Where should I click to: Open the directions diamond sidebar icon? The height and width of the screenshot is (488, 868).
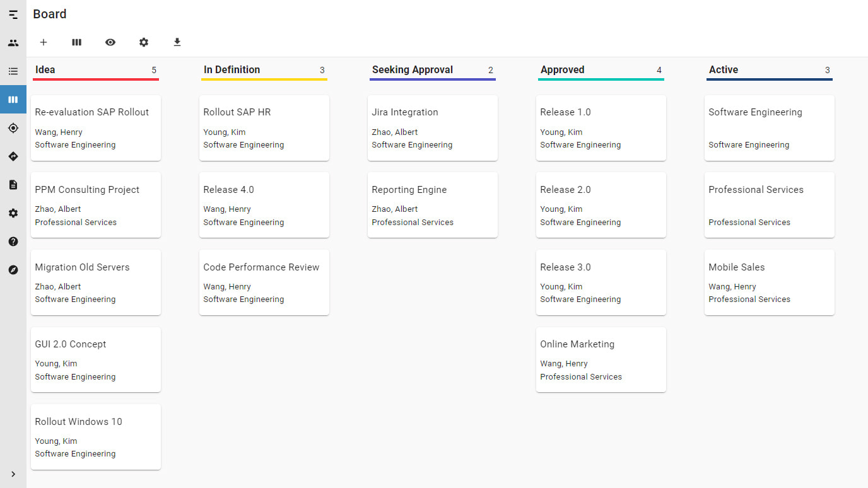click(x=13, y=156)
